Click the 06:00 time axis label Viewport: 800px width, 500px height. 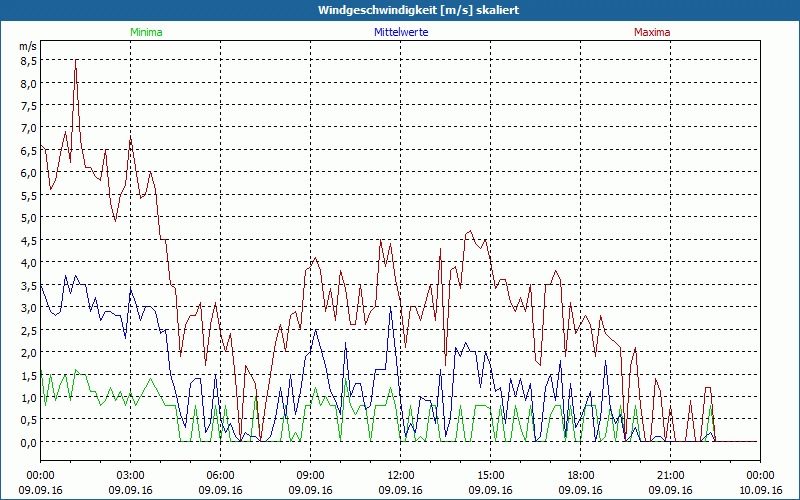(220, 476)
